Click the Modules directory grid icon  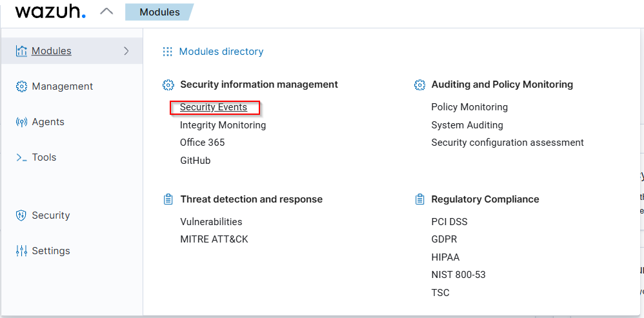click(x=168, y=52)
